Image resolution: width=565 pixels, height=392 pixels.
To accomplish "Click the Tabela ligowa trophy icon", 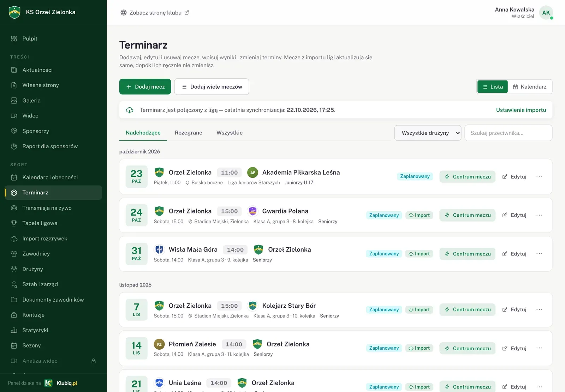I will click(14, 223).
